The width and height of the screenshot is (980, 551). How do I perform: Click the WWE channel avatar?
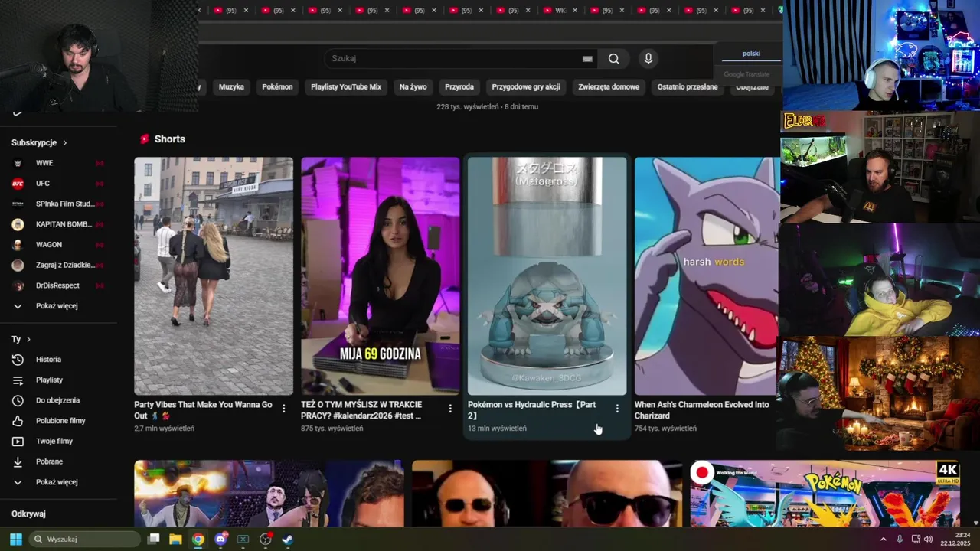point(18,163)
